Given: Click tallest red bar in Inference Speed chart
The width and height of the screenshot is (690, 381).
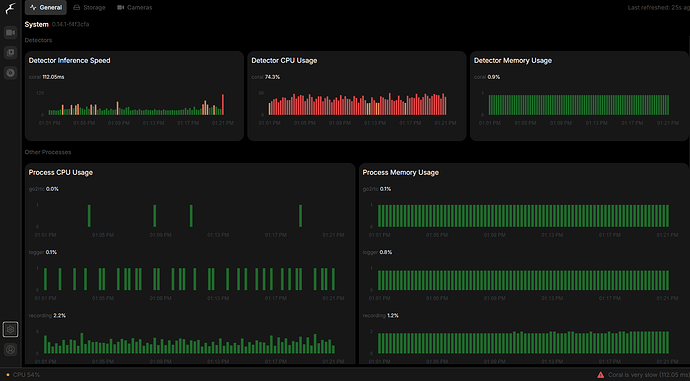Looking at the screenshot, I should (223, 105).
